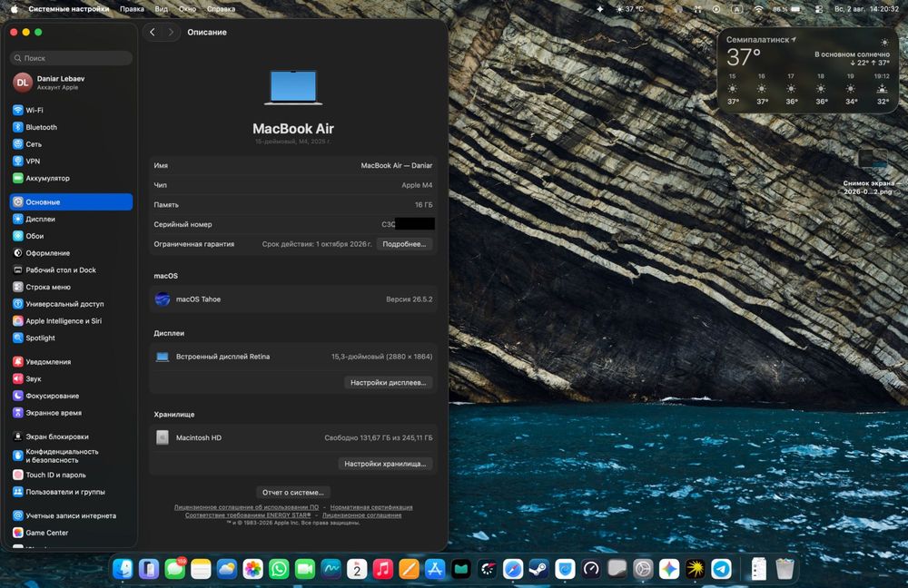Open the input source menu bar icon

click(736, 9)
